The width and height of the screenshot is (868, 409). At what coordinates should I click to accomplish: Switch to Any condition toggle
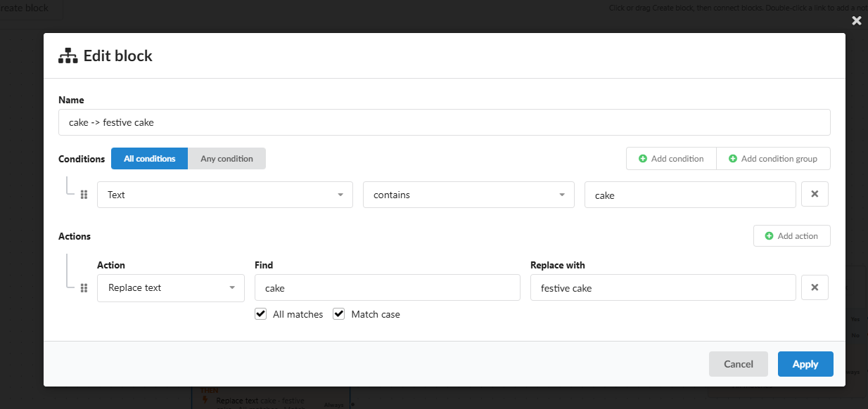(x=226, y=159)
